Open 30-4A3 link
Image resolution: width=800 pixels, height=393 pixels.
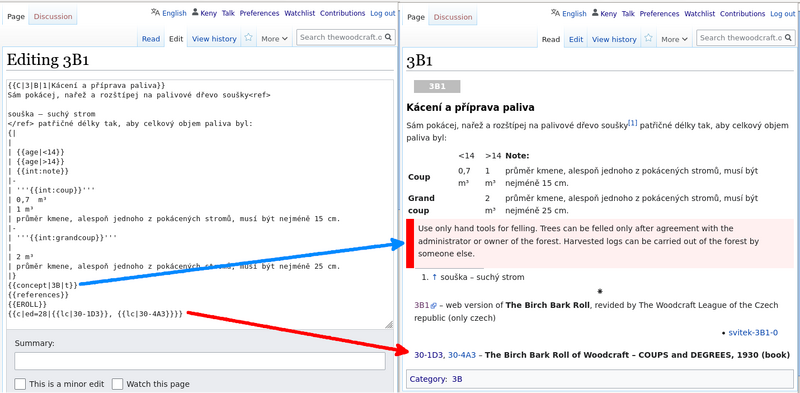pyautogui.click(x=462, y=355)
